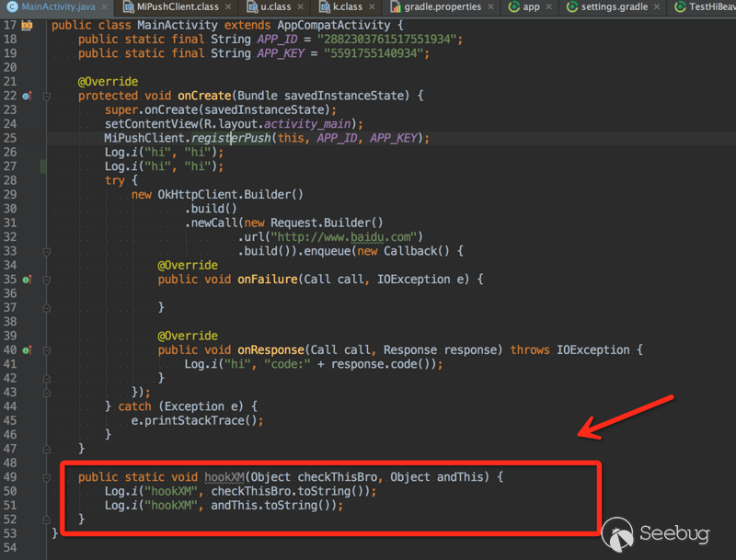Click e.printStackTrace() on line 45
The width and height of the screenshot is (736, 560).
coord(194,421)
